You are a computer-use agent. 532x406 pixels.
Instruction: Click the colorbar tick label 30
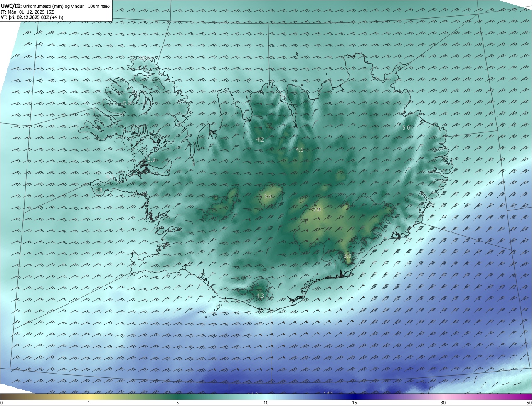[443, 403]
